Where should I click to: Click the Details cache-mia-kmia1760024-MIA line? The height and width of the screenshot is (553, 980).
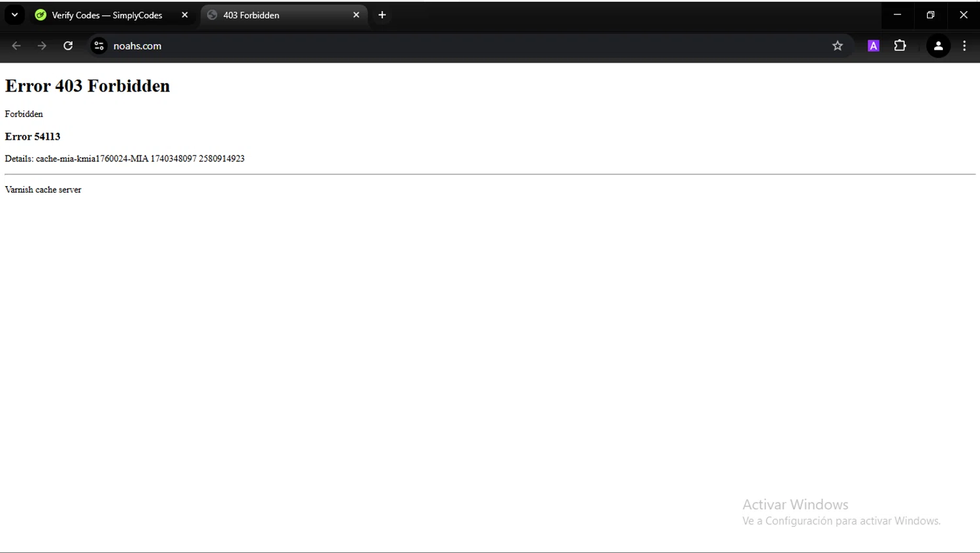[125, 159]
